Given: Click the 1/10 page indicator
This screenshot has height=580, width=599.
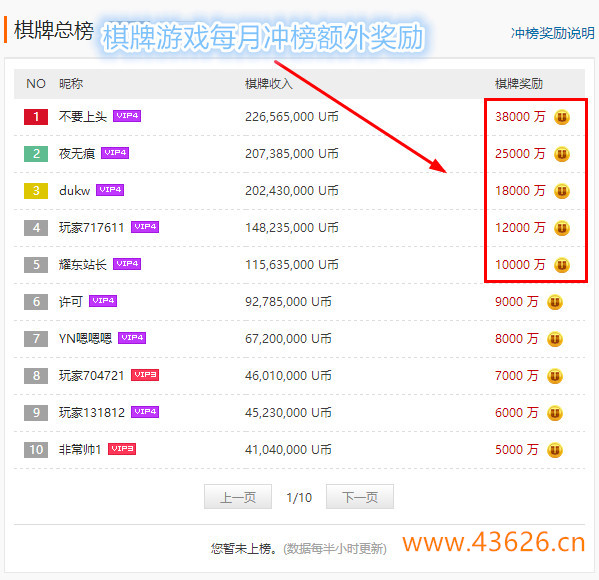Looking at the screenshot, I should [x=299, y=497].
